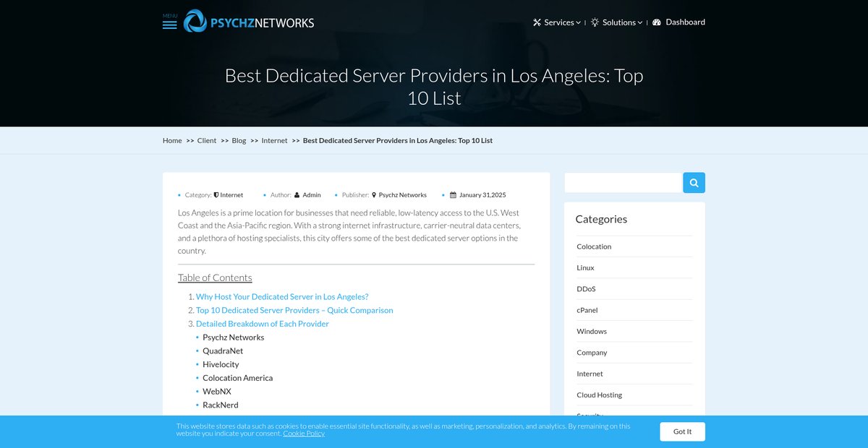Select Colocation America in table of contents
This screenshot has height=448, width=868.
(237, 378)
